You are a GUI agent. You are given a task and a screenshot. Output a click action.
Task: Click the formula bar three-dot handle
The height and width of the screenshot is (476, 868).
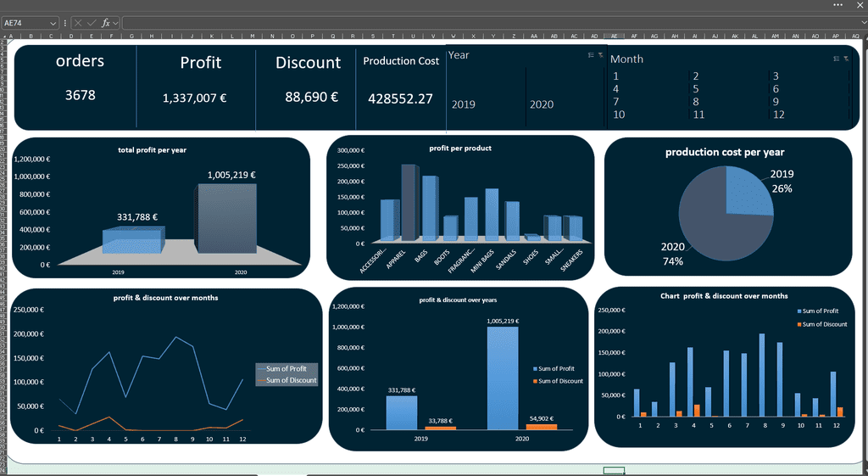tap(65, 23)
